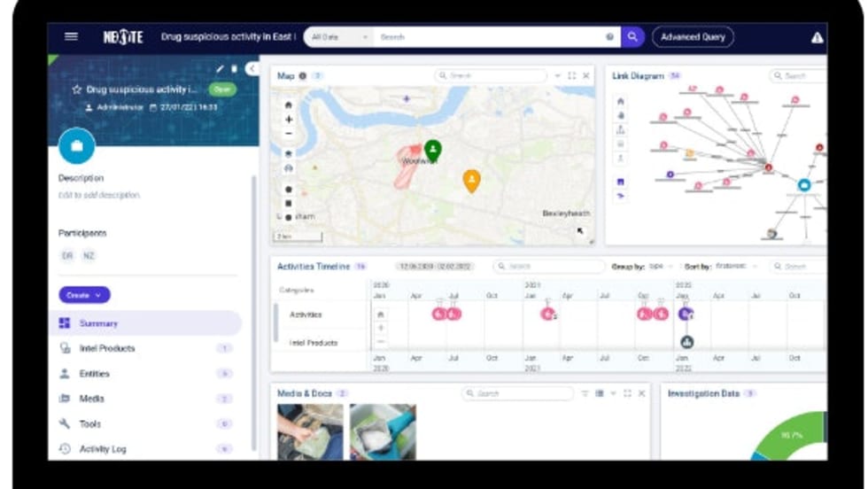Click the green segment of Investigation Data chart
Viewport: 868px width, 489px height.
tap(802, 434)
